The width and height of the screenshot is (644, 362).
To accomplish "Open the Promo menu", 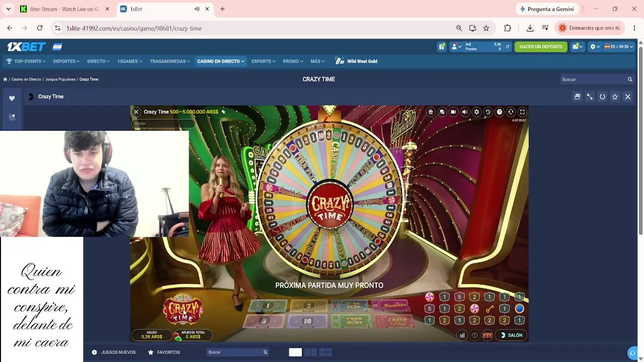I will coord(293,61).
